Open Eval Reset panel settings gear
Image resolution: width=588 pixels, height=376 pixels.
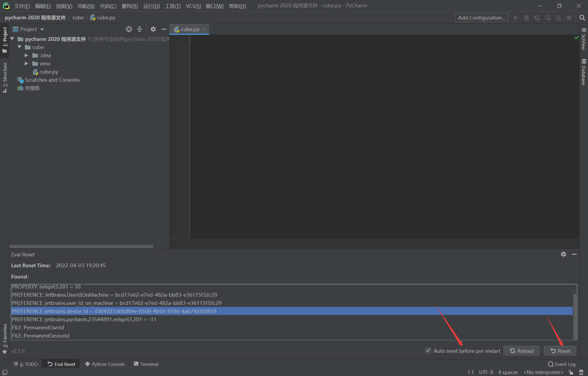[x=563, y=254]
